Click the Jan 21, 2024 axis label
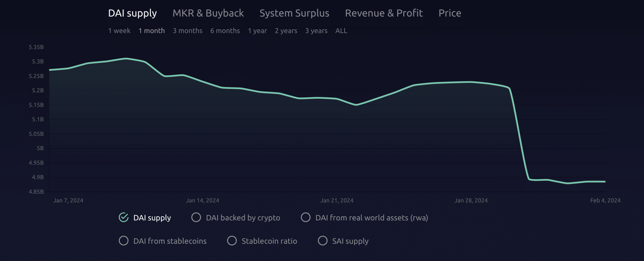 337,200
